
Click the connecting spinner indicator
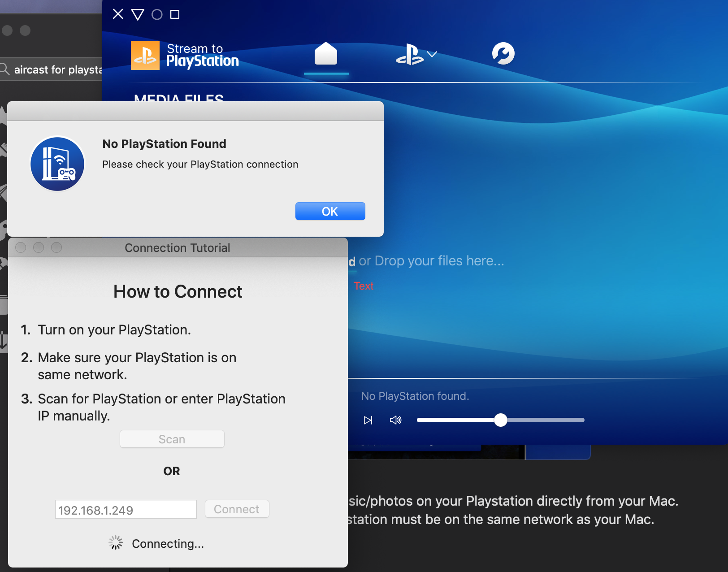click(116, 542)
